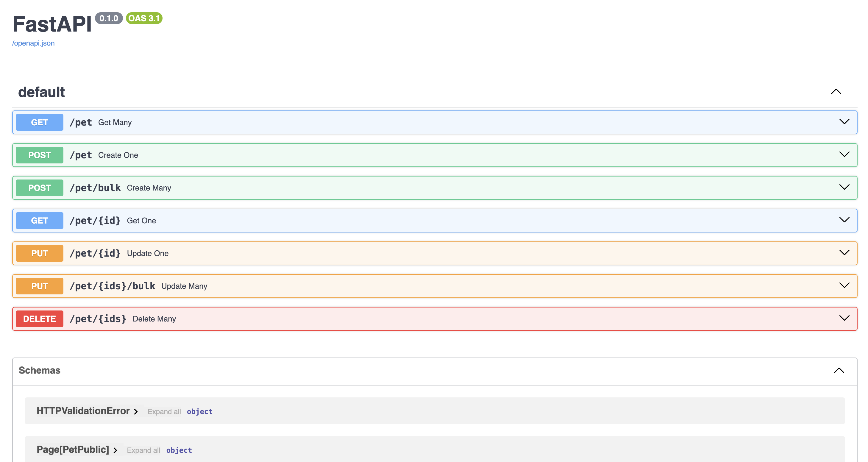Expand PUT /pet/{ids}/bulk Update Many chevron
This screenshot has width=868, height=462.
(x=844, y=285)
